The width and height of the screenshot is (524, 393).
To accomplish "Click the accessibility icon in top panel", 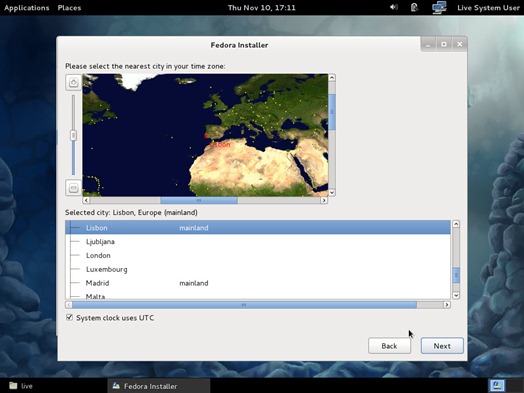I will pyautogui.click(x=414, y=7).
